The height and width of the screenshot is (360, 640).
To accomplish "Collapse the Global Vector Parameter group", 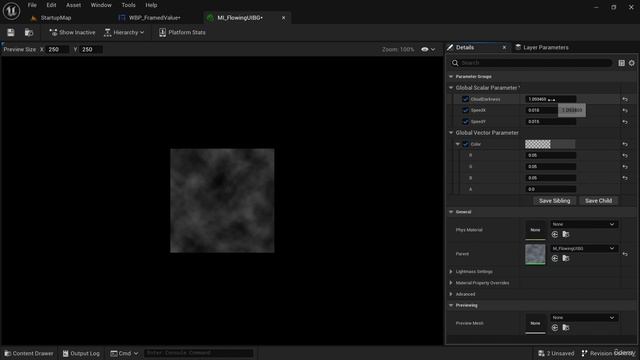I will point(451,133).
